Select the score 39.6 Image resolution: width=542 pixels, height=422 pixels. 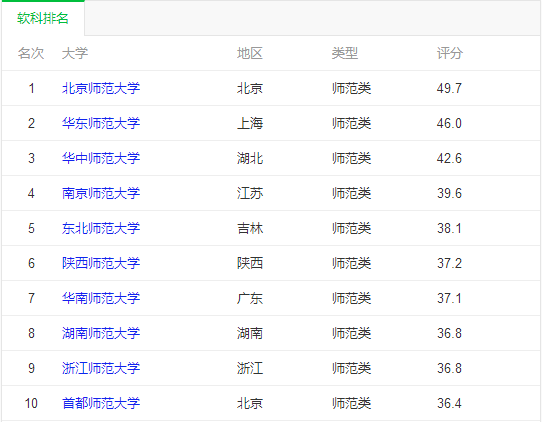click(449, 193)
